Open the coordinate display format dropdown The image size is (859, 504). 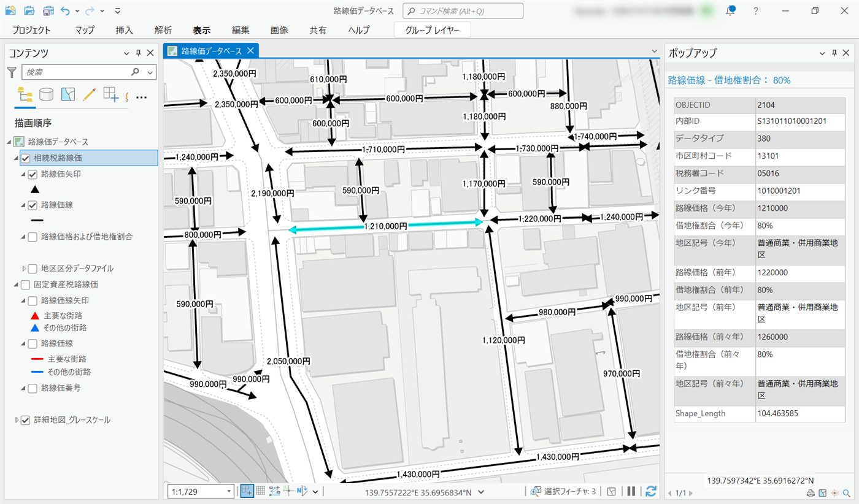(x=482, y=492)
